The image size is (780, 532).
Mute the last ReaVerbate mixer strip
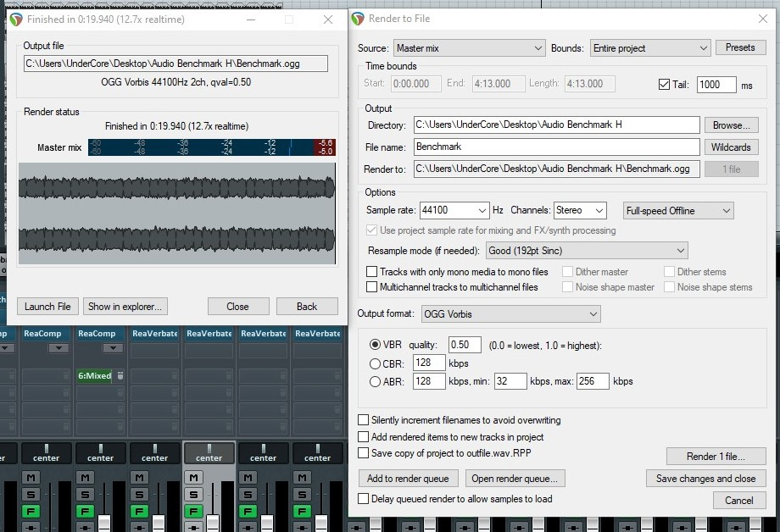302,477
